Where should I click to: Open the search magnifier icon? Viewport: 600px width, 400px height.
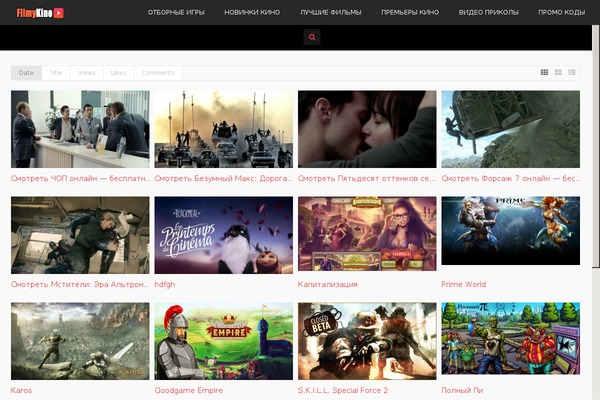[312, 37]
